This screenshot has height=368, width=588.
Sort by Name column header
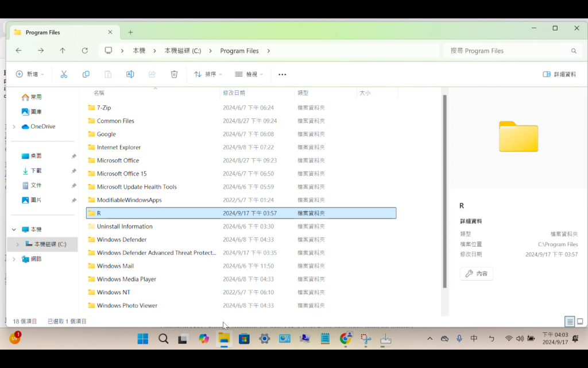tap(99, 93)
